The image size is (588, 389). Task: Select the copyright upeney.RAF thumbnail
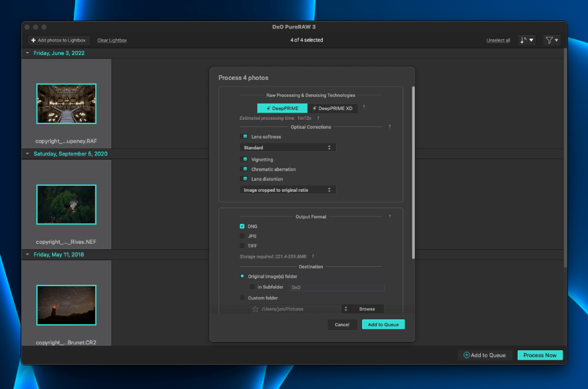[67, 104]
